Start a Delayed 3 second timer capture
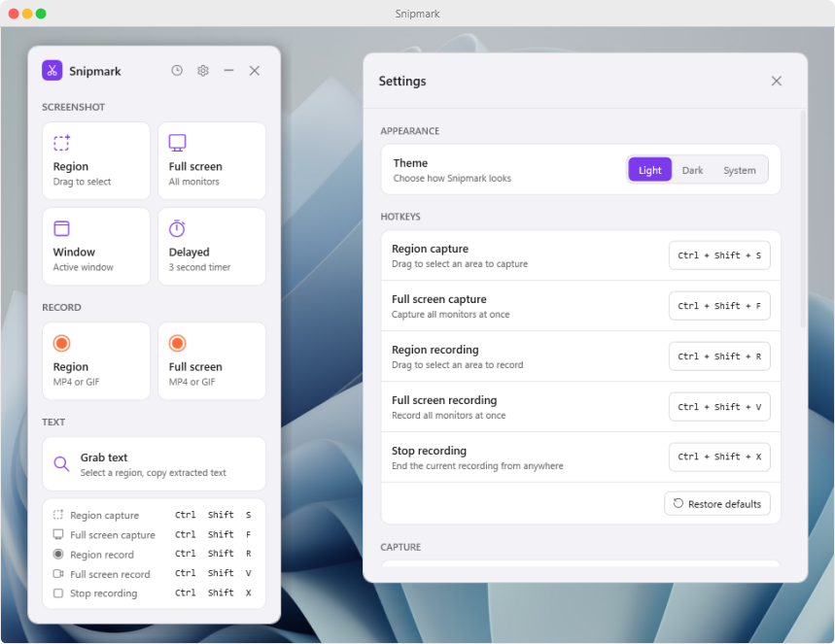 [x=212, y=247]
